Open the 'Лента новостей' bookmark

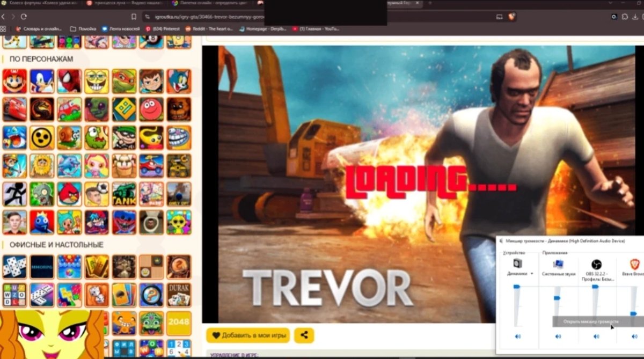pyautogui.click(x=120, y=28)
